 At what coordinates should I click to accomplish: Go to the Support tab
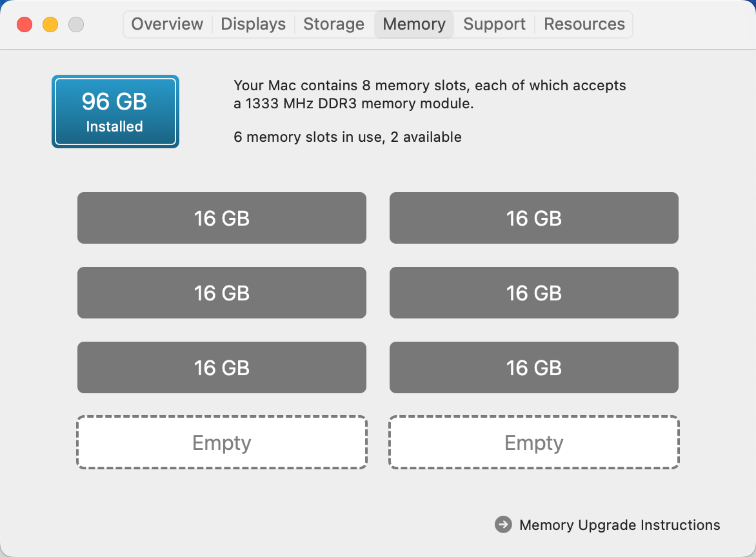click(494, 24)
